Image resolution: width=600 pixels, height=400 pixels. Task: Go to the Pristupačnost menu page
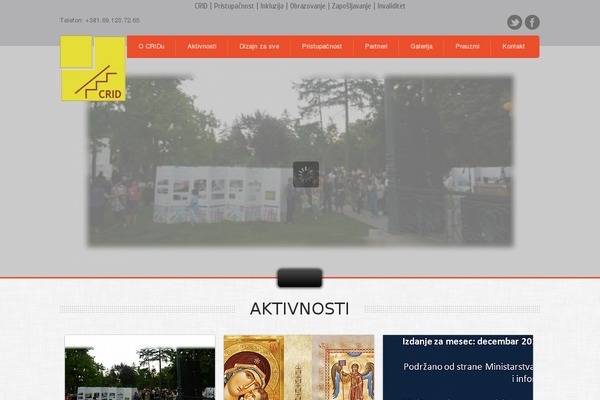[321, 46]
